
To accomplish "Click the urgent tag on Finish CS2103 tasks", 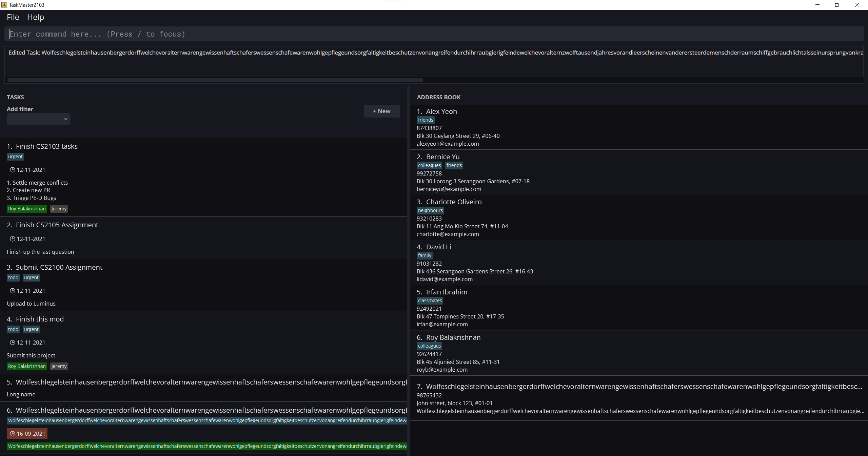I will coord(15,157).
